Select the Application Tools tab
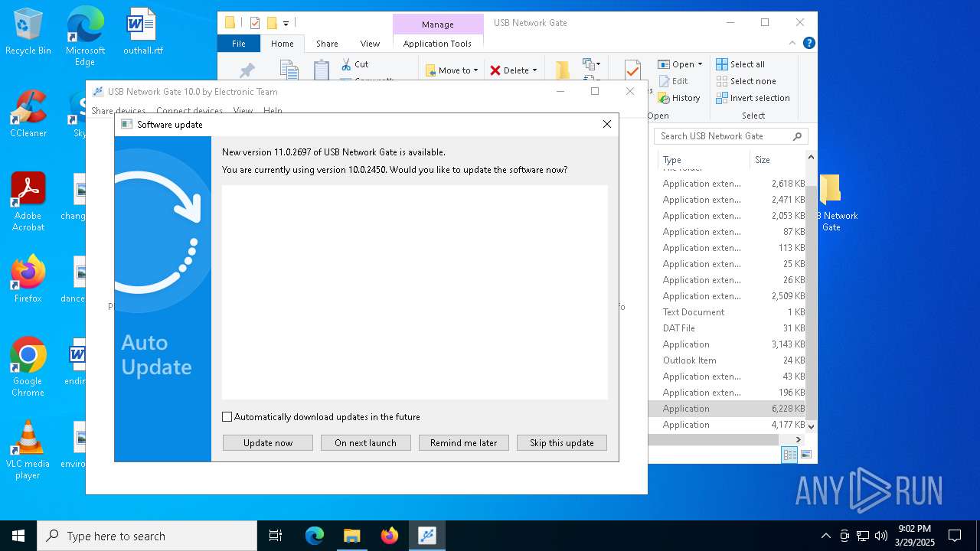 coord(437,44)
